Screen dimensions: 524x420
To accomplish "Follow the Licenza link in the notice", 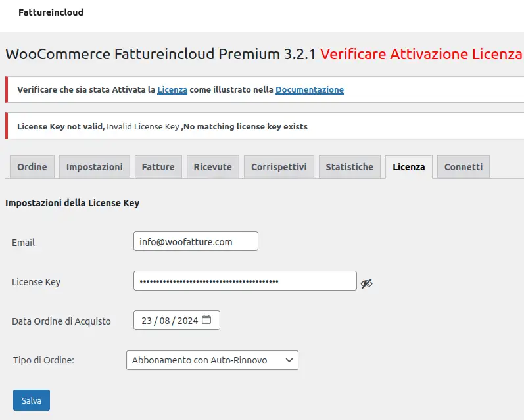I will click(x=172, y=89).
